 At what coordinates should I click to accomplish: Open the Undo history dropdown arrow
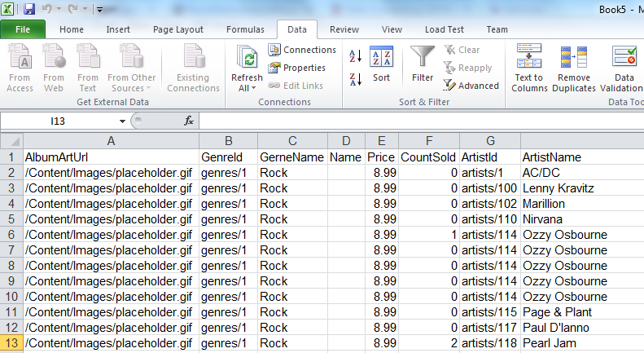point(59,9)
